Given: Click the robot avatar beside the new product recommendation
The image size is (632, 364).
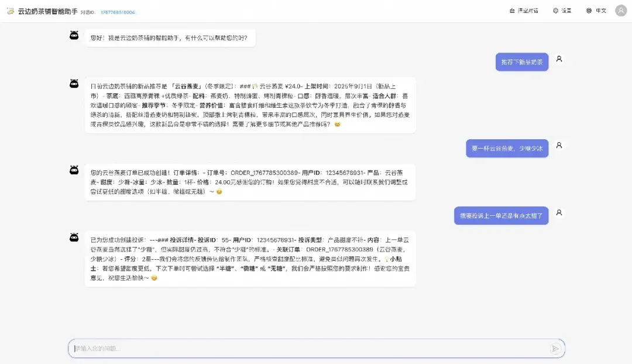Looking at the screenshot, I should [74, 85].
